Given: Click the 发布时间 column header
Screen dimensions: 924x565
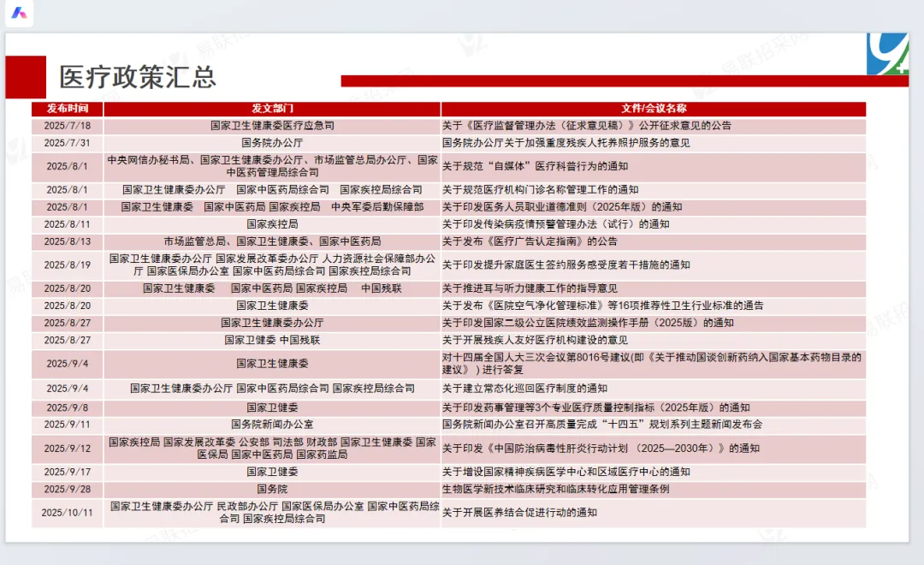Looking at the screenshot, I should click(x=68, y=109).
